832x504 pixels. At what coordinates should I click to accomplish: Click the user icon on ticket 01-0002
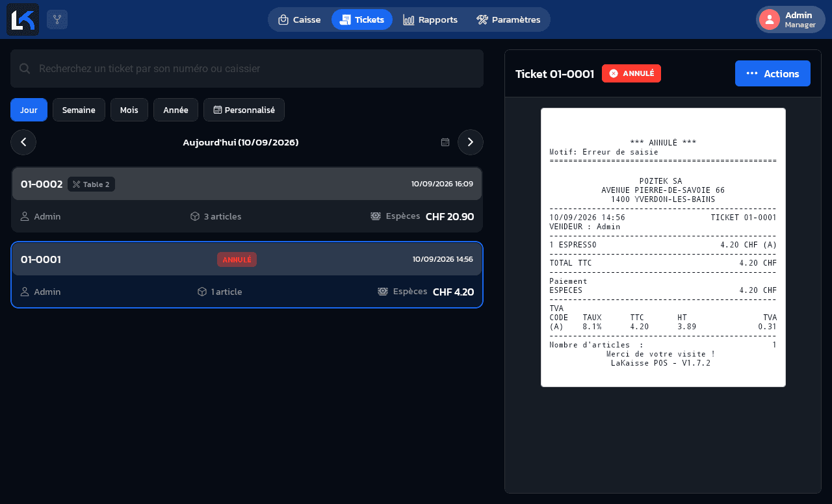25,216
